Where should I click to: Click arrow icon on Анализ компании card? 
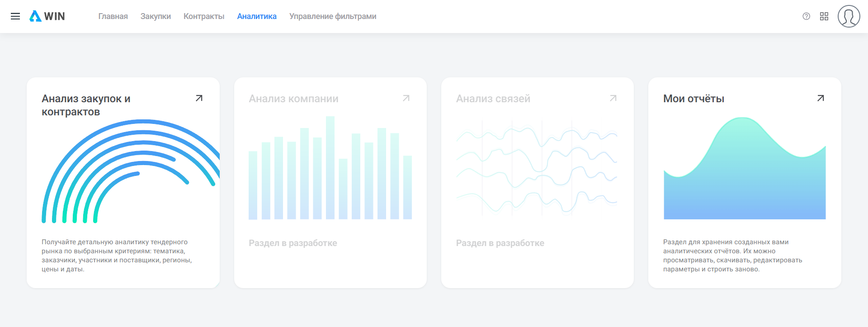tap(406, 98)
